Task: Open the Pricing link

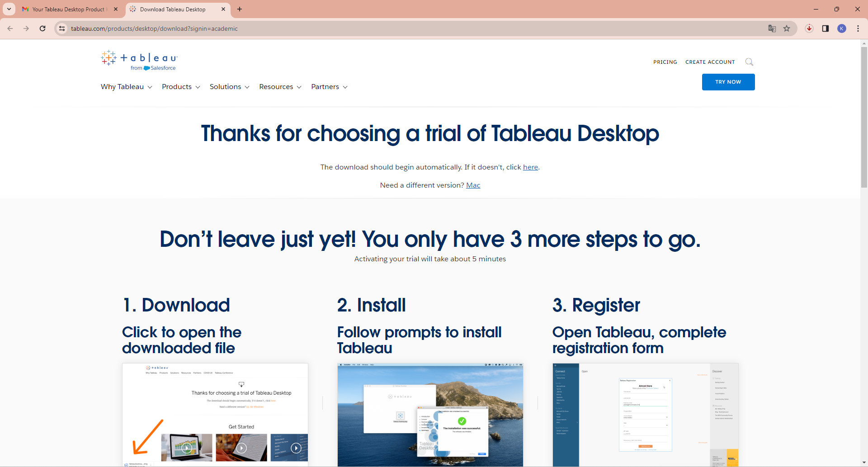Action: (x=665, y=62)
